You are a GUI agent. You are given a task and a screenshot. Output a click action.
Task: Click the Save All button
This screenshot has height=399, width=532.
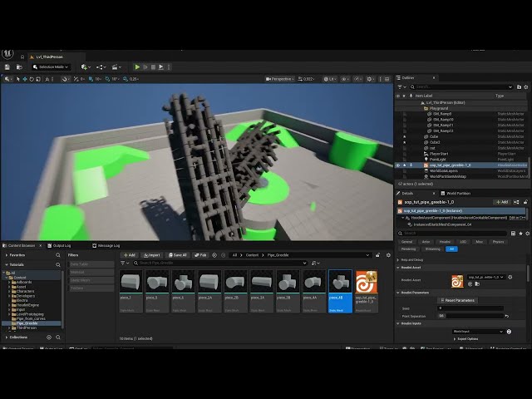(177, 255)
